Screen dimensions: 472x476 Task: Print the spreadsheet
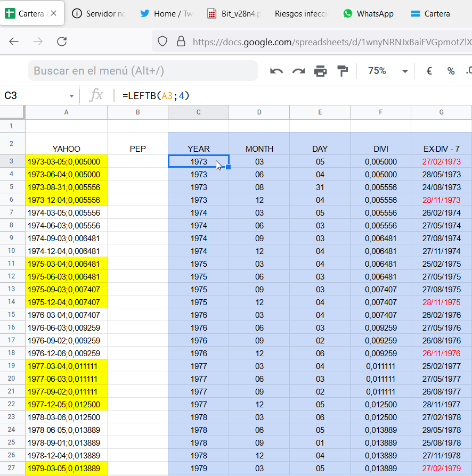pos(320,70)
